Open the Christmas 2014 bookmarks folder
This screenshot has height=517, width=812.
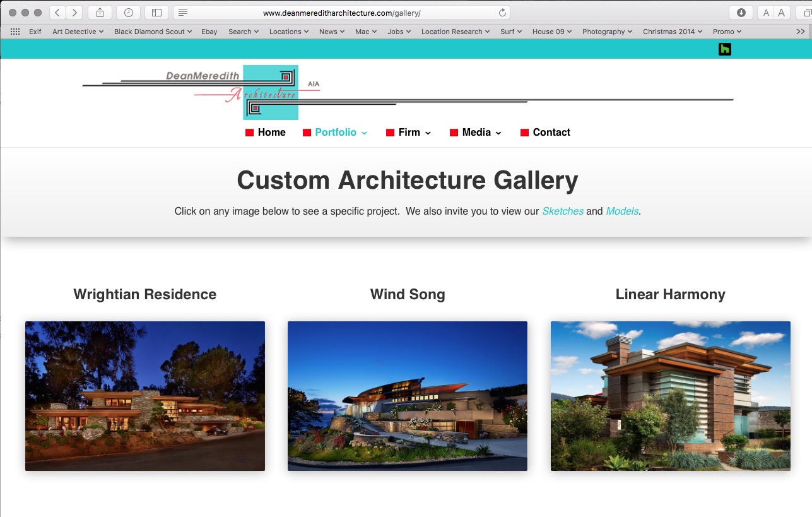click(x=673, y=32)
